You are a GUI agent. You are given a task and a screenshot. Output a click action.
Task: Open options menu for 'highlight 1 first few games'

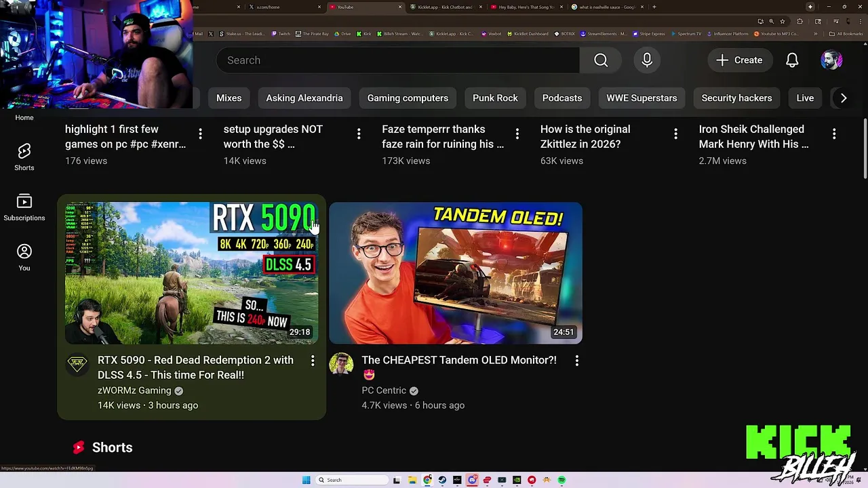(200, 134)
